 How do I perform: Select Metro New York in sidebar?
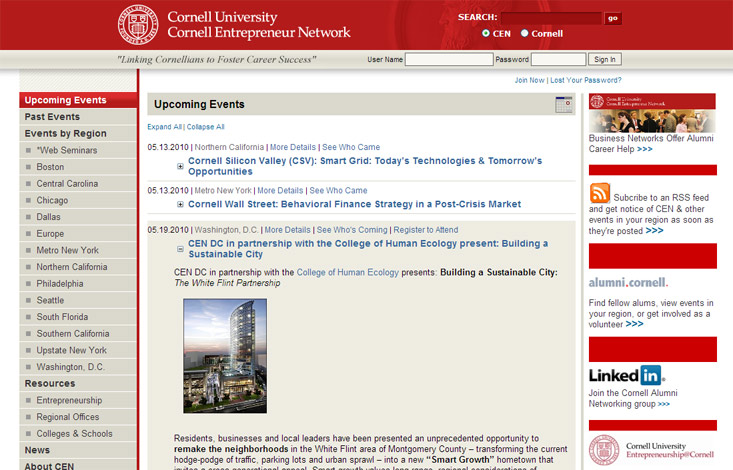point(78,250)
